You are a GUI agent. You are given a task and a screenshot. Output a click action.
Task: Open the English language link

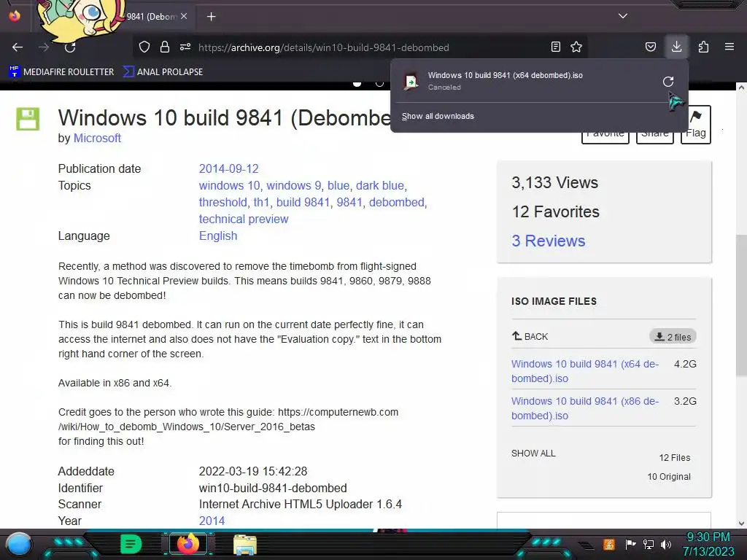(217, 236)
